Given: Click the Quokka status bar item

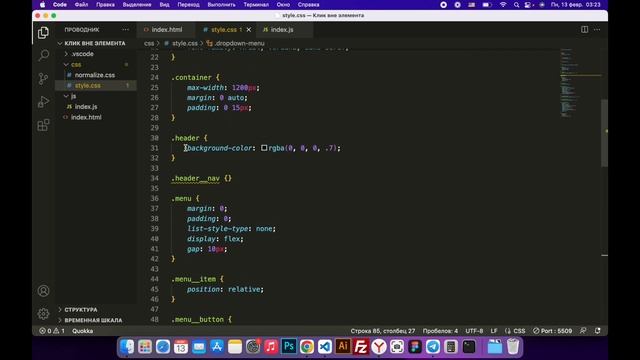Looking at the screenshot, I should point(82,331).
